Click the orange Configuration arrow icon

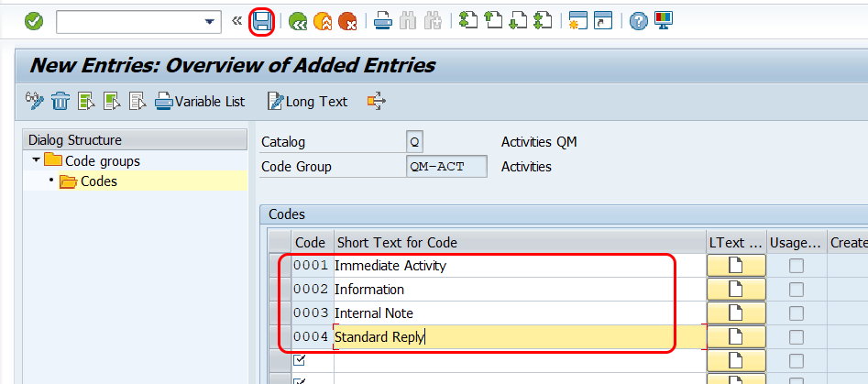(x=377, y=101)
